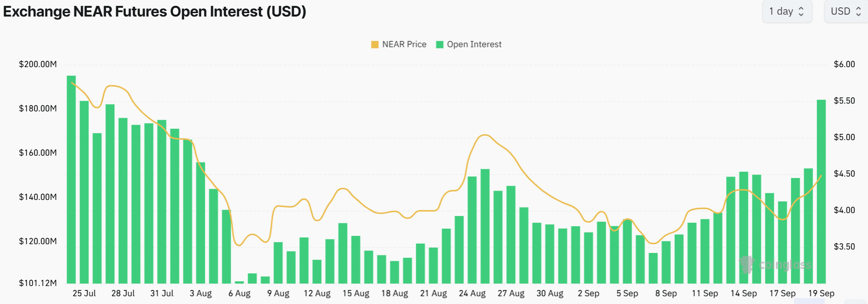This screenshot has width=868, height=304.
Task: Click the coinglass watermark text
Action: [785, 265]
